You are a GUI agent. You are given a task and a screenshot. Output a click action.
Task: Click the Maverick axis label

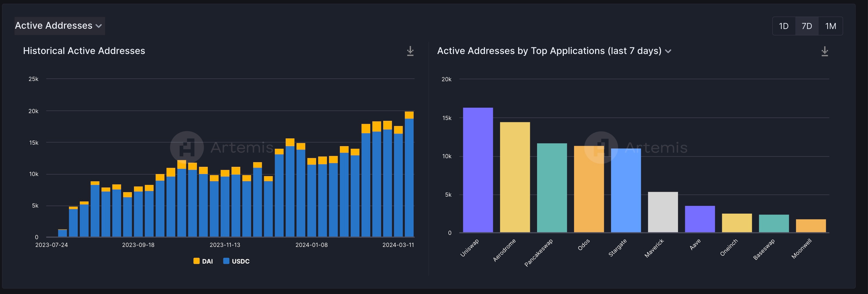(654, 248)
